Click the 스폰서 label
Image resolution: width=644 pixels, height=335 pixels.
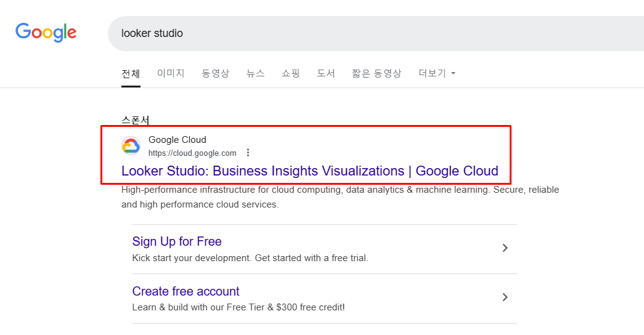135,120
